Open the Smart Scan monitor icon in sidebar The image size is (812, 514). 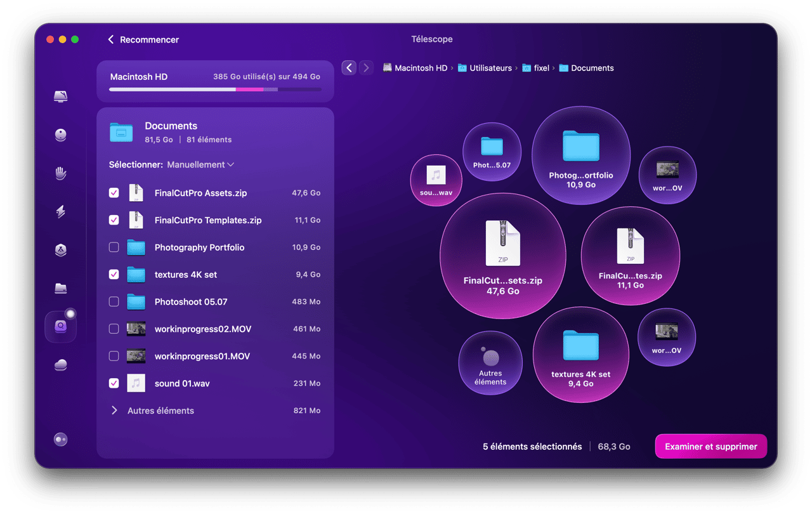coord(61,96)
